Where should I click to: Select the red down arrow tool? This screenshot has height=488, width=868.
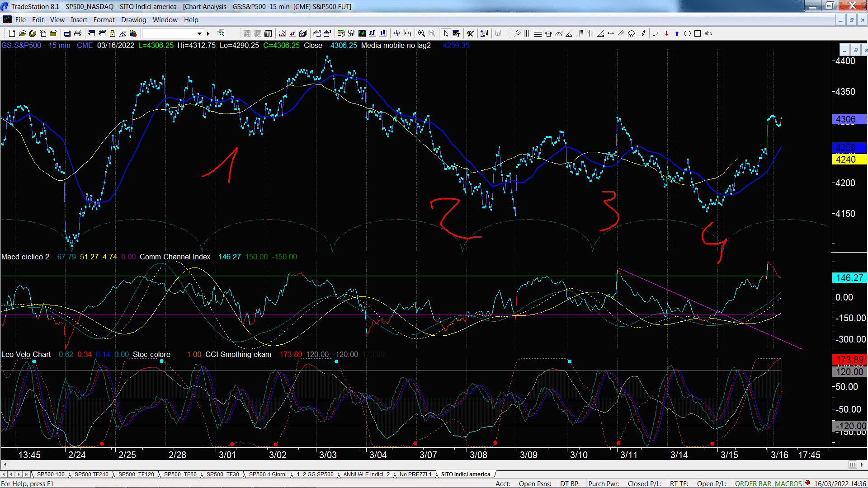click(x=666, y=33)
